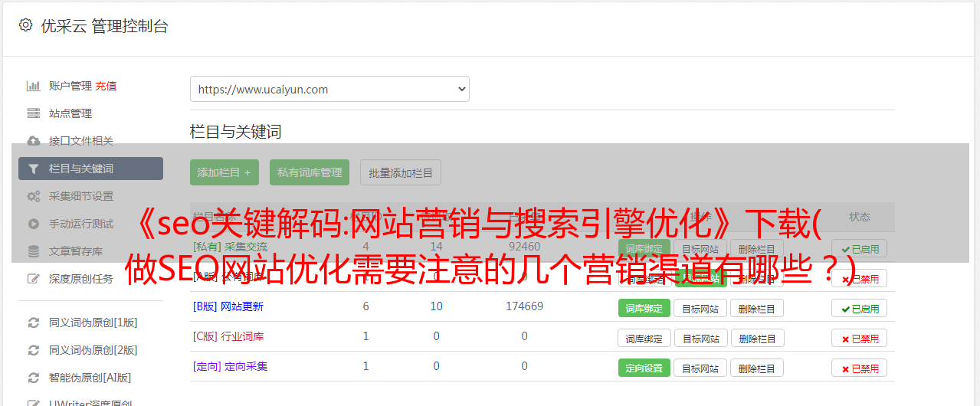
Task: Click keyword count 10 in 网站更新 row
Action: [436, 306]
